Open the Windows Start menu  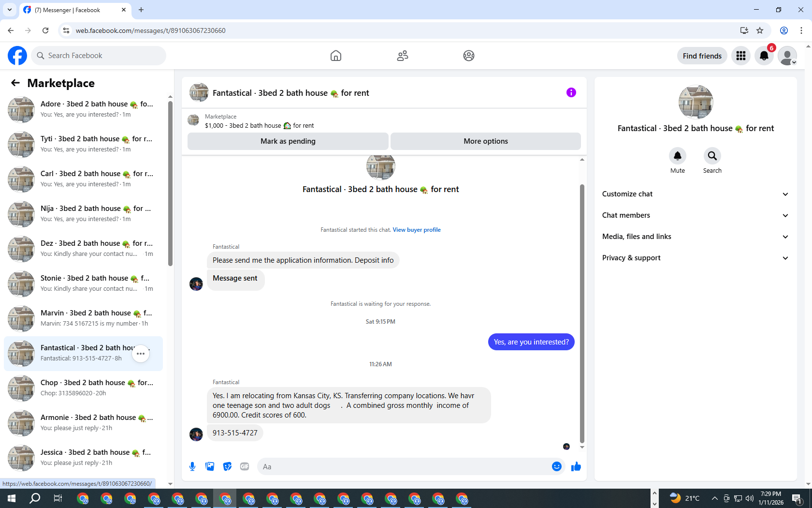pos(12,498)
